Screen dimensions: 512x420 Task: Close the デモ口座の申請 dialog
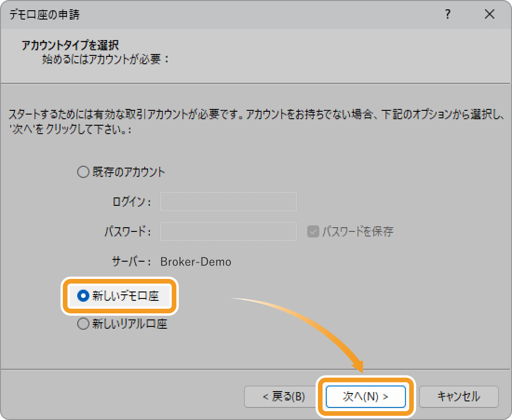point(490,14)
